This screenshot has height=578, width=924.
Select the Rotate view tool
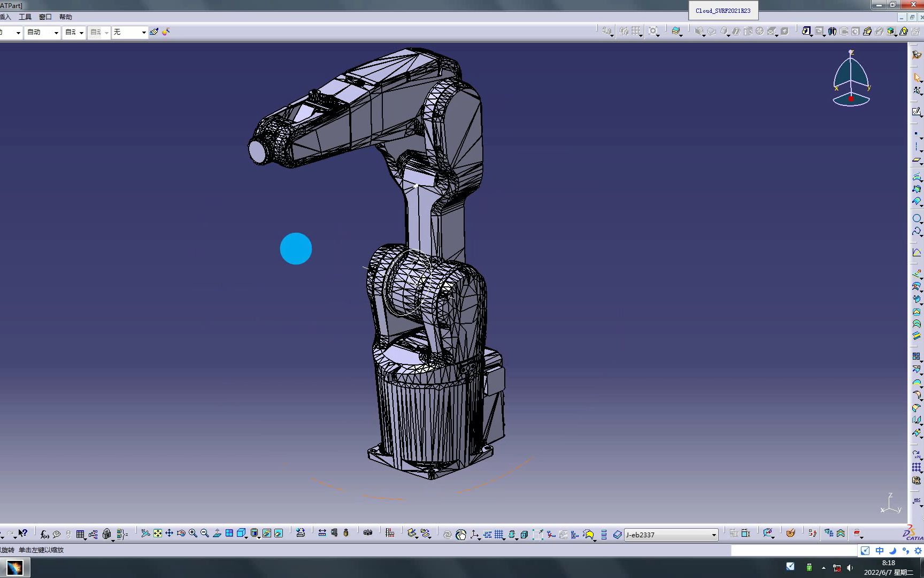(x=181, y=534)
